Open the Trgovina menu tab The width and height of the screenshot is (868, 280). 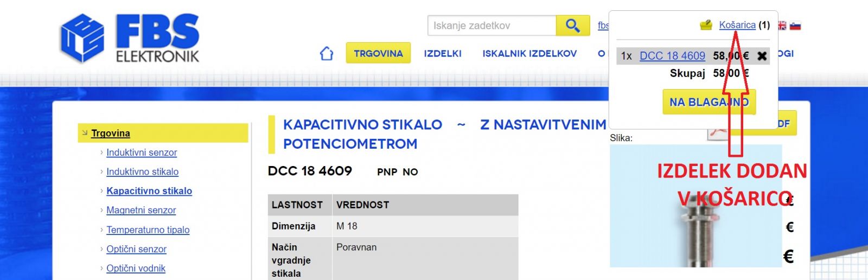pyautogui.click(x=378, y=53)
